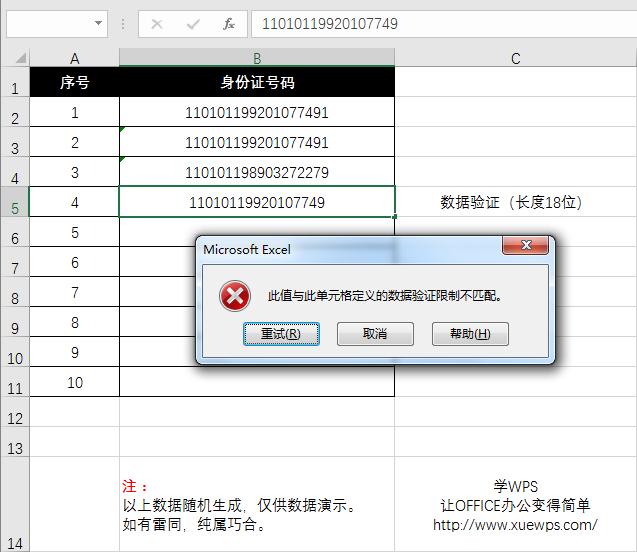Select row 11 header
This screenshot has width=637, height=552.
click(x=15, y=382)
